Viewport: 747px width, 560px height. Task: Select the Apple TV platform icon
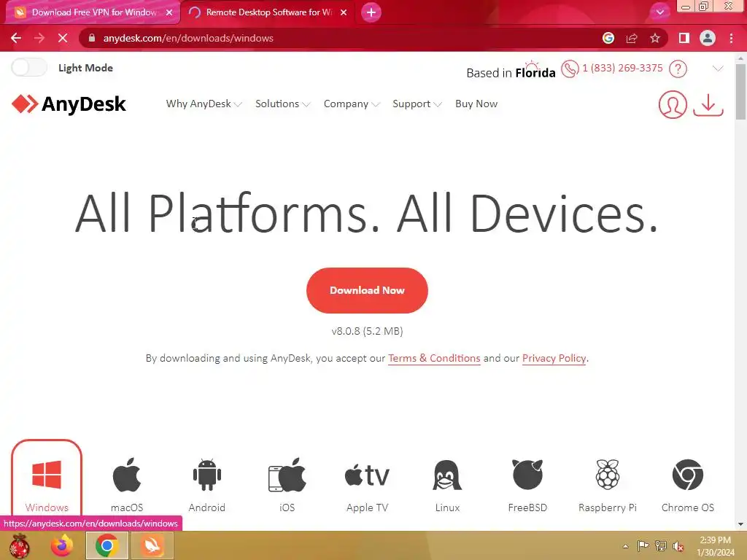coord(367,475)
